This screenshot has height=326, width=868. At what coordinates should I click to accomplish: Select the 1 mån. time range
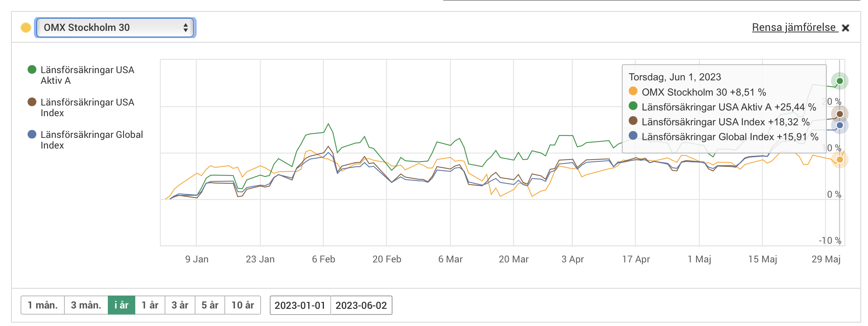coord(43,305)
